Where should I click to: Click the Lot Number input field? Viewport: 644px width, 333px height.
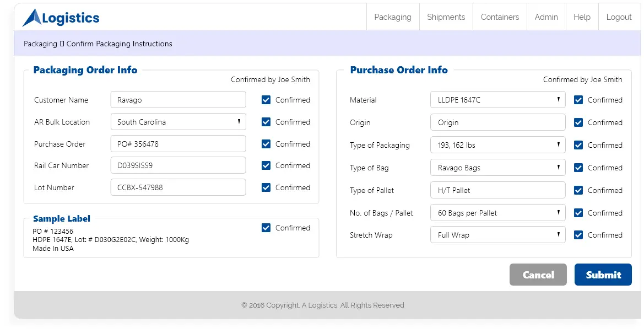point(178,187)
